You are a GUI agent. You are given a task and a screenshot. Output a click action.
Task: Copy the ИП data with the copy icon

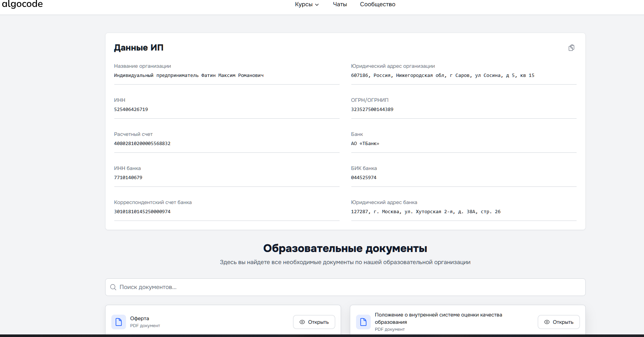pos(571,48)
